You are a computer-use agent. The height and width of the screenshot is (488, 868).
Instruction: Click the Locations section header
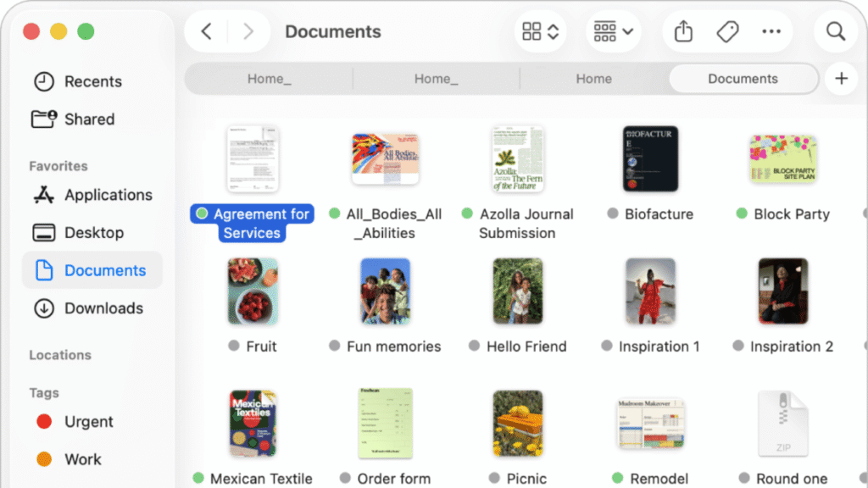pos(60,355)
